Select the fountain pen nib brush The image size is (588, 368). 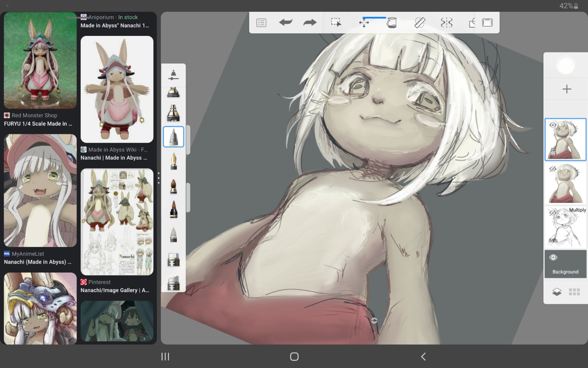point(173,161)
